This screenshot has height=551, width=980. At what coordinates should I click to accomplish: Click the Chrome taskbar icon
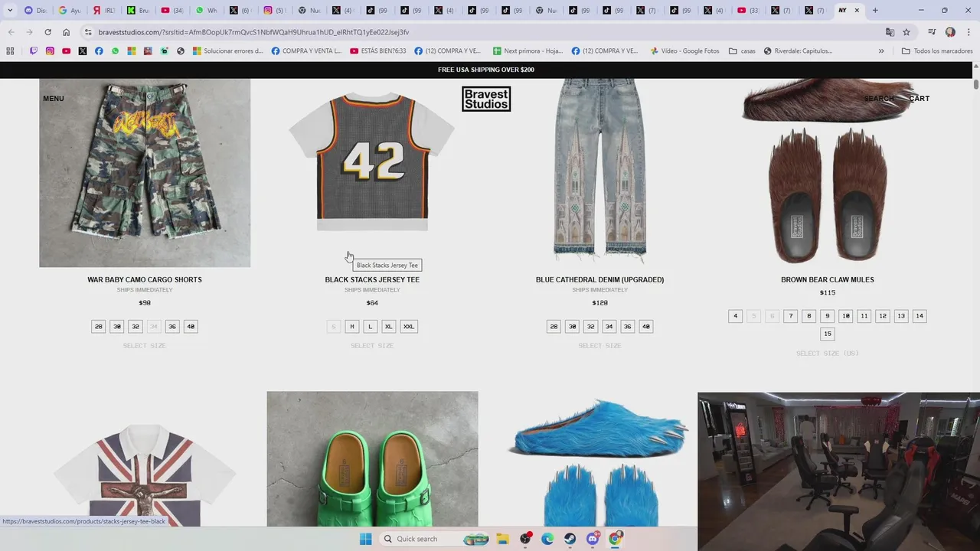616,539
